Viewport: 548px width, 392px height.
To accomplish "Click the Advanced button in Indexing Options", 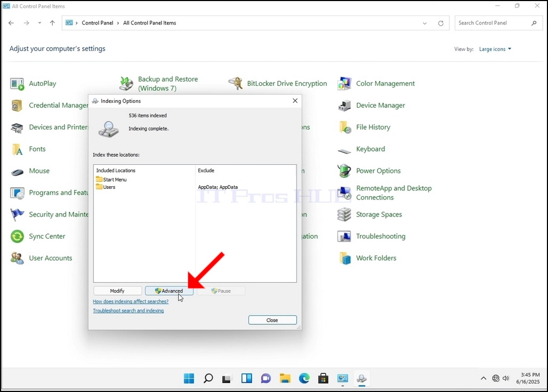I will (x=169, y=291).
